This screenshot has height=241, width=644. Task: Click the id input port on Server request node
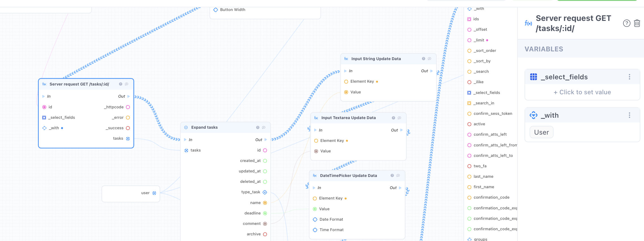(x=44, y=107)
